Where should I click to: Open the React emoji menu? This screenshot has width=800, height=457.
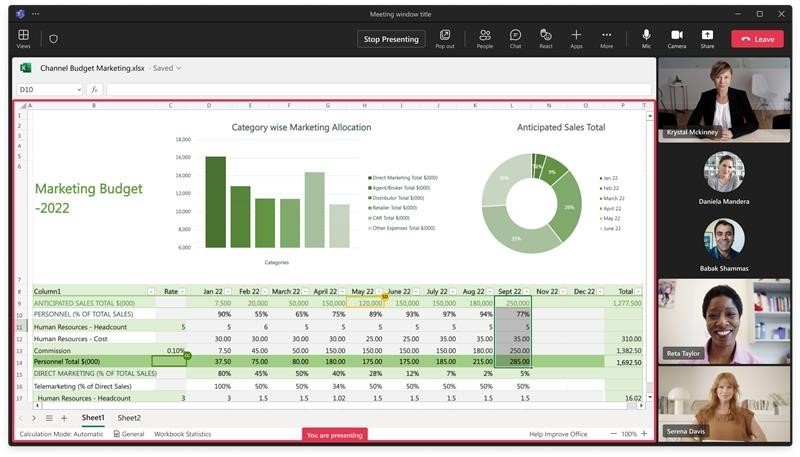pyautogui.click(x=545, y=38)
